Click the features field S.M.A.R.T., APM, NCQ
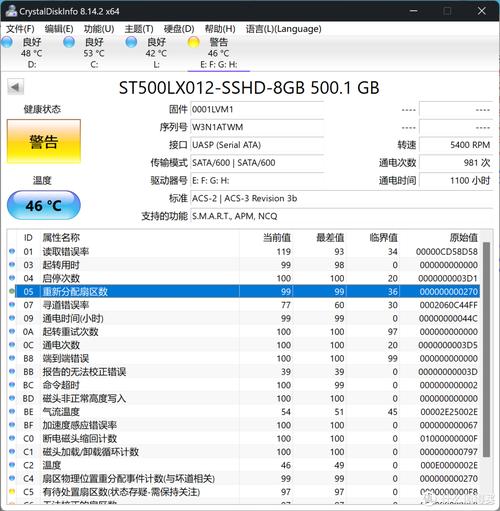Image resolution: width=500 pixels, height=511 pixels. click(x=341, y=216)
